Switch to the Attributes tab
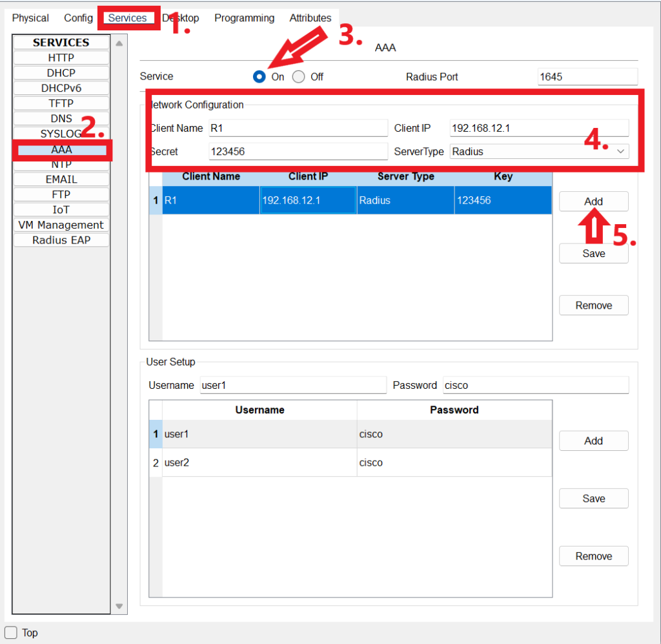Image resolution: width=661 pixels, height=644 pixels. (x=310, y=18)
